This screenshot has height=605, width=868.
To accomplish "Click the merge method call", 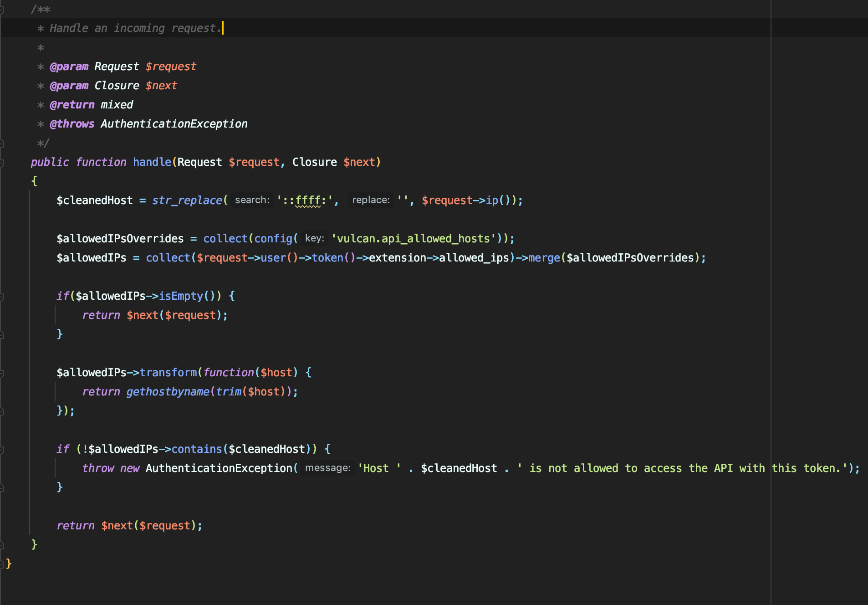I will (544, 258).
